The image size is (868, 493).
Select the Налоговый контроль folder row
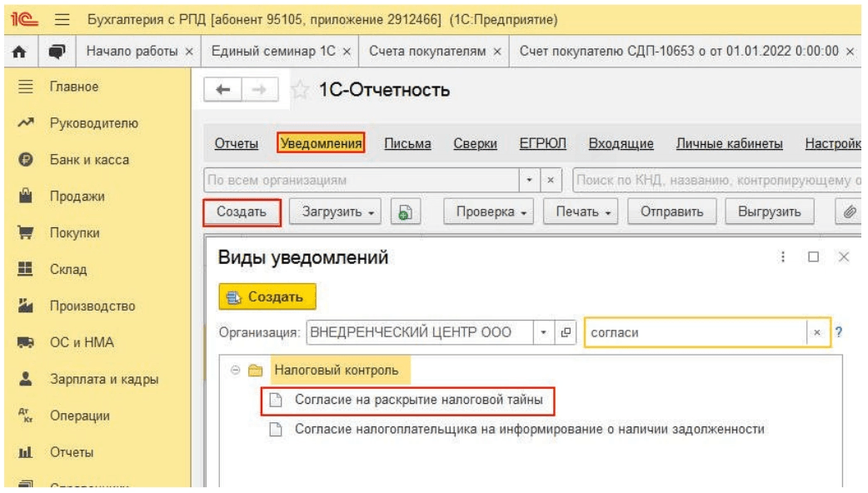(336, 370)
